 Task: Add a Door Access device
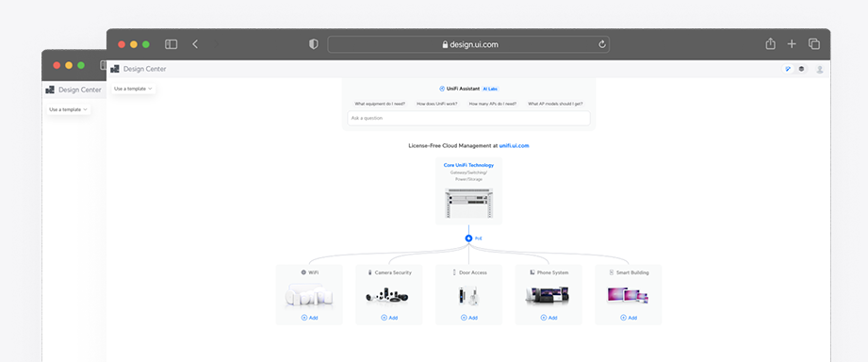(x=469, y=318)
